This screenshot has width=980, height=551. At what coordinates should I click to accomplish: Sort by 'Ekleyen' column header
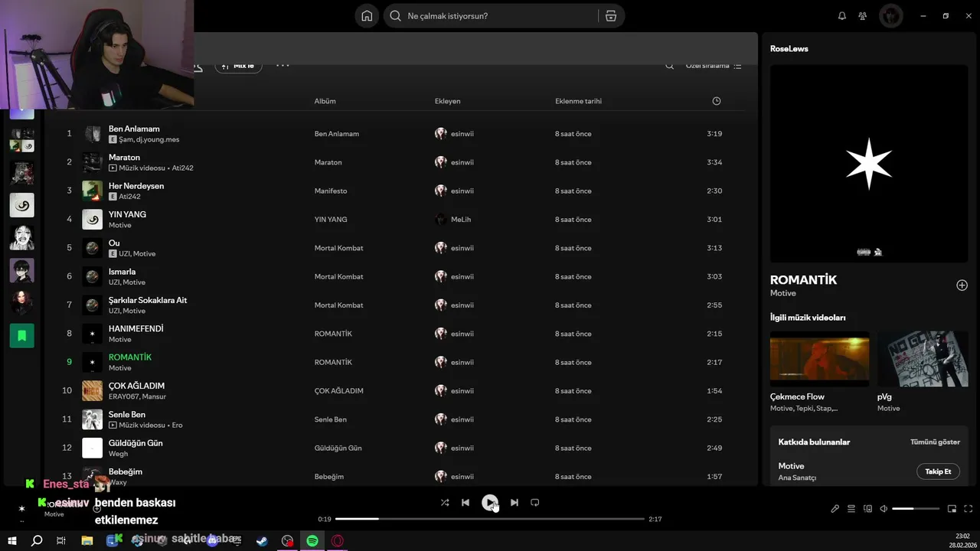click(x=447, y=101)
